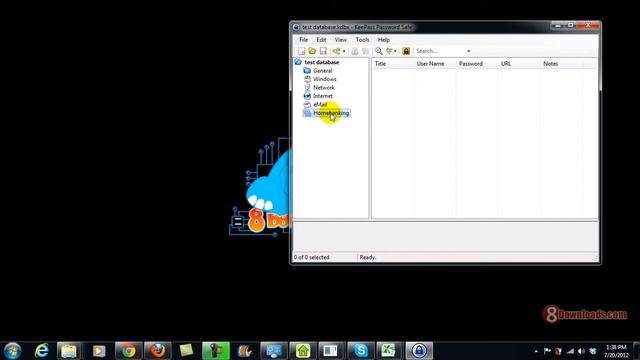Open the Tools menu
This screenshot has width=640, height=360.
362,40
